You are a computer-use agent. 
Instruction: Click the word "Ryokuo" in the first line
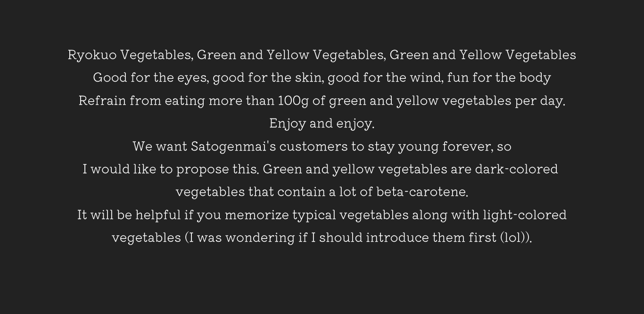tap(92, 55)
